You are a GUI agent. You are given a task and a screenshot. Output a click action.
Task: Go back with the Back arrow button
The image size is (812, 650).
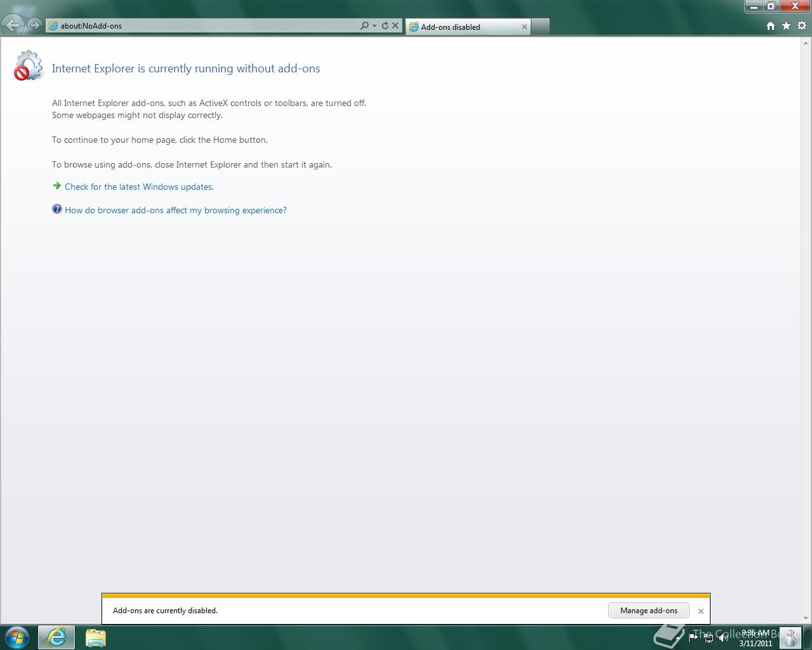pos(13,25)
